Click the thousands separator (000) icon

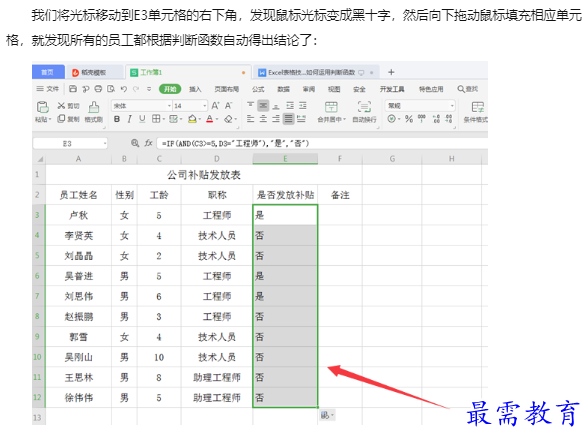tap(422, 119)
